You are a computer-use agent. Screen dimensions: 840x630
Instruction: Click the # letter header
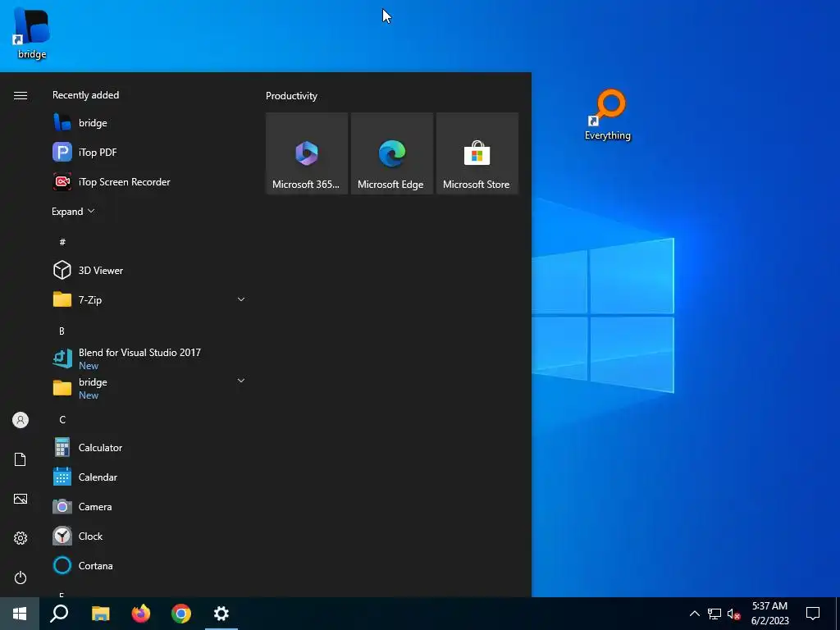pyautogui.click(x=62, y=242)
